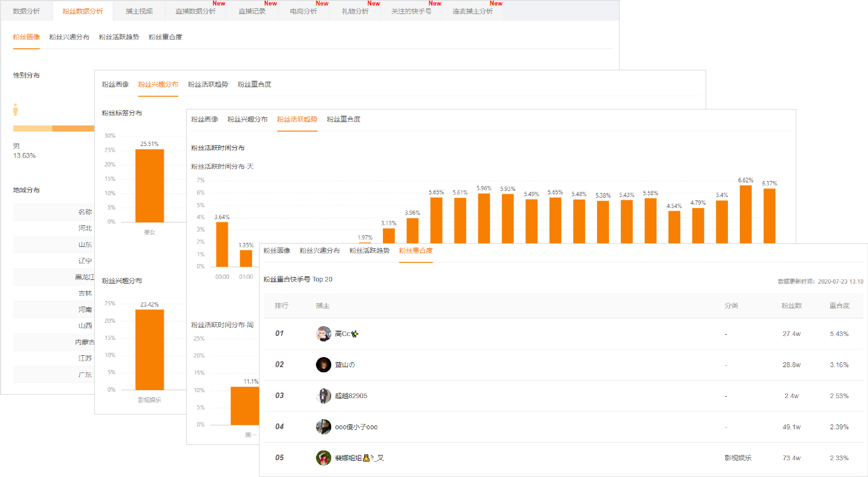Click active 粉丝兴趣分布 tab in second panel
This screenshot has width=868, height=477.
click(x=158, y=84)
